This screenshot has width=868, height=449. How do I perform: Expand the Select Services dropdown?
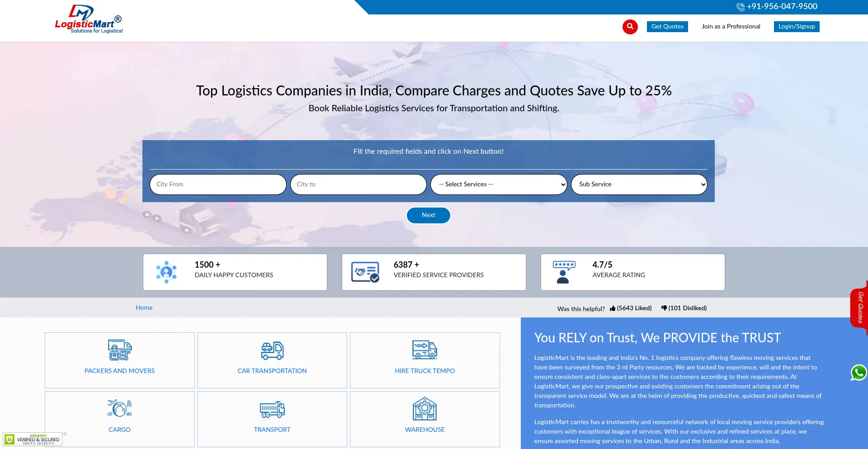point(499,184)
